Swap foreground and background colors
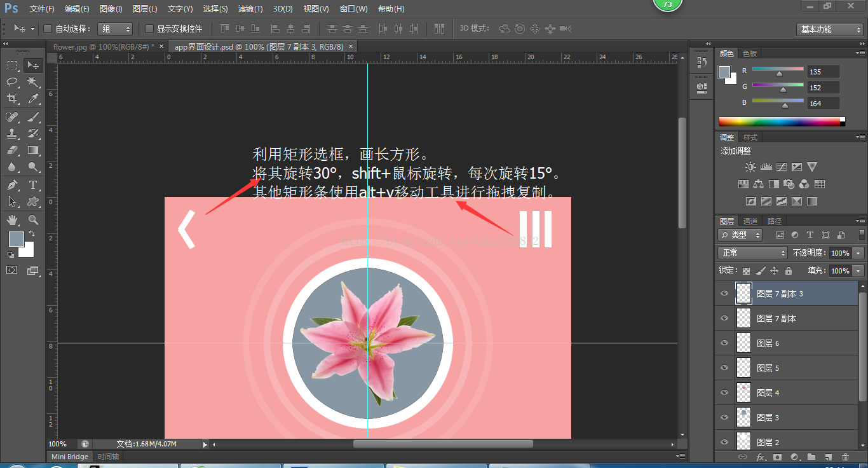 point(31,234)
